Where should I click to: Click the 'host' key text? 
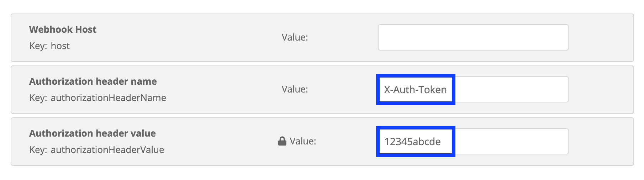[60, 46]
